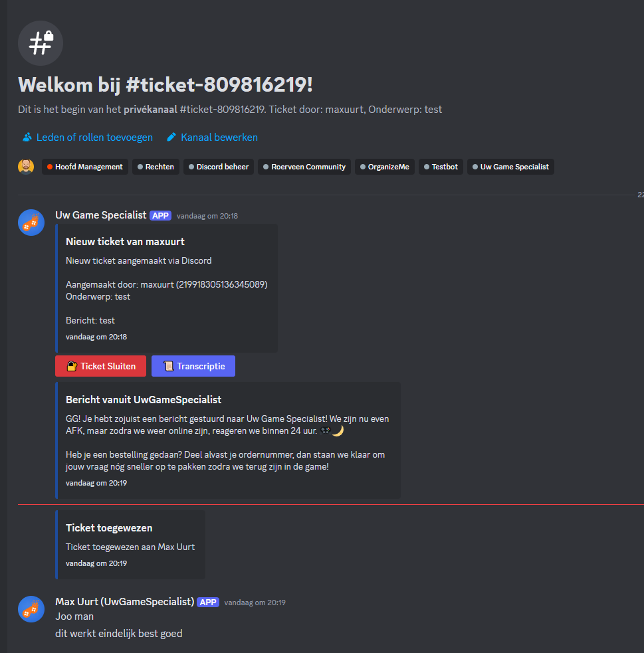
Task: Select the Testbot role tag
Action: (441, 167)
